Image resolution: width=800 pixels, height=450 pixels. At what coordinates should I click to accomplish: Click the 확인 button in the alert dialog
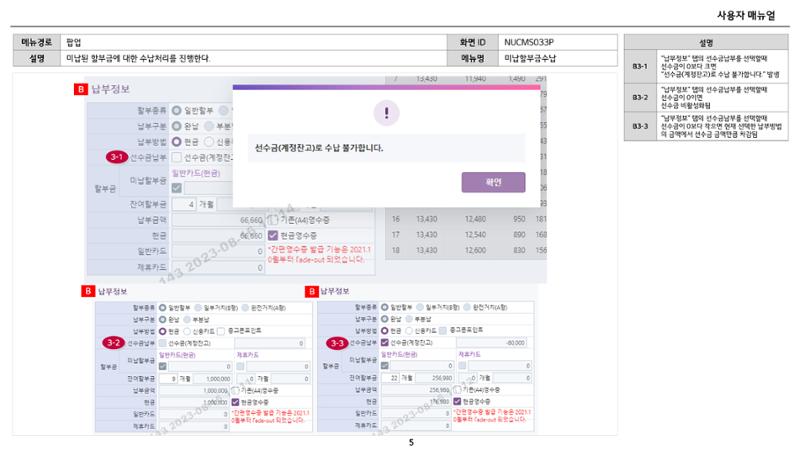point(493,182)
